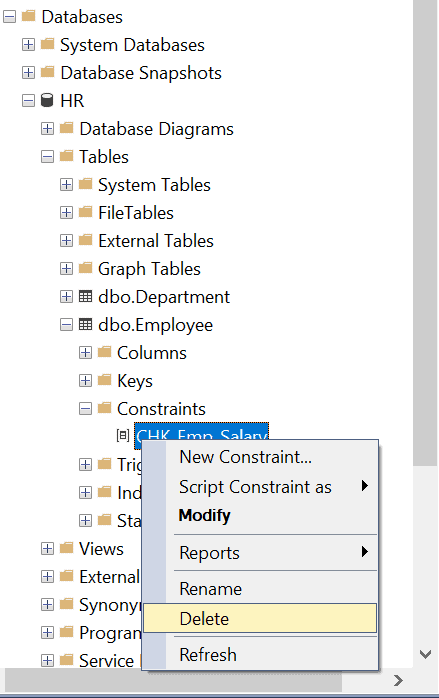Click the Views folder icon
The width and height of the screenshot is (439, 698).
66,548
